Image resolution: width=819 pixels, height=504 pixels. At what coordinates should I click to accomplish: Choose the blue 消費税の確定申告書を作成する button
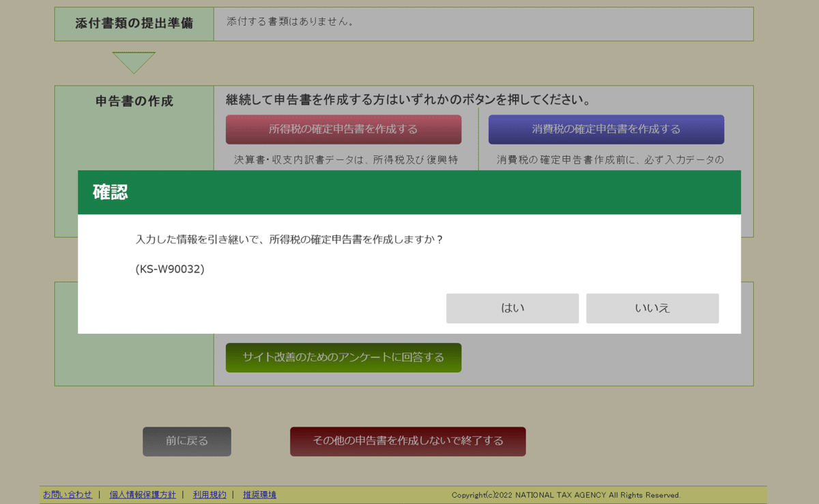pos(606,130)
